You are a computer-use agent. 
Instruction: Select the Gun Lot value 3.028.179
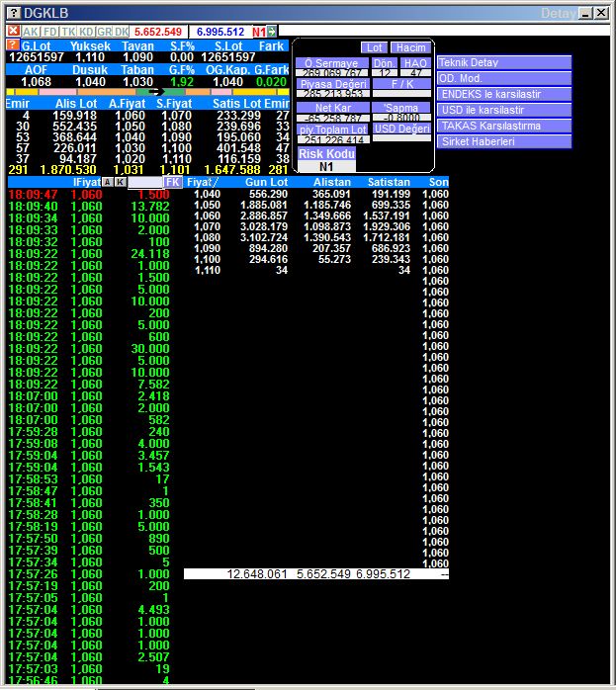pyautogui.click(x=264, y=226)
